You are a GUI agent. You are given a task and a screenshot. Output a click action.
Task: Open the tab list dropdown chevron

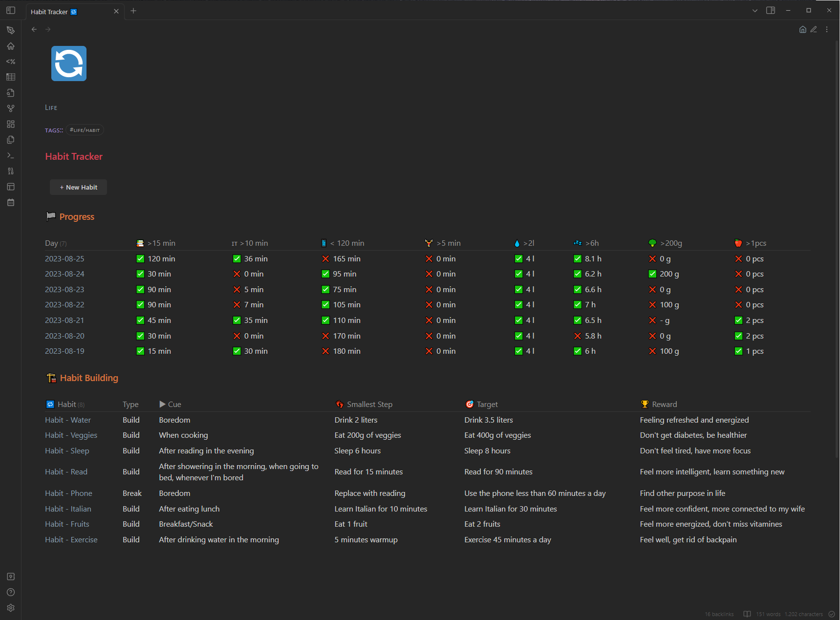click(754, 10)
